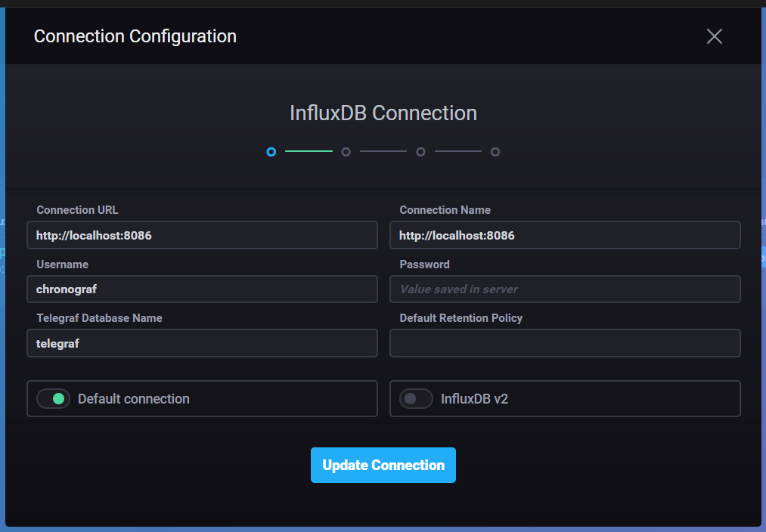The width and height of the screenshot is (766, 532).
Task: Focus the Password field
Action: pos(565,289)
